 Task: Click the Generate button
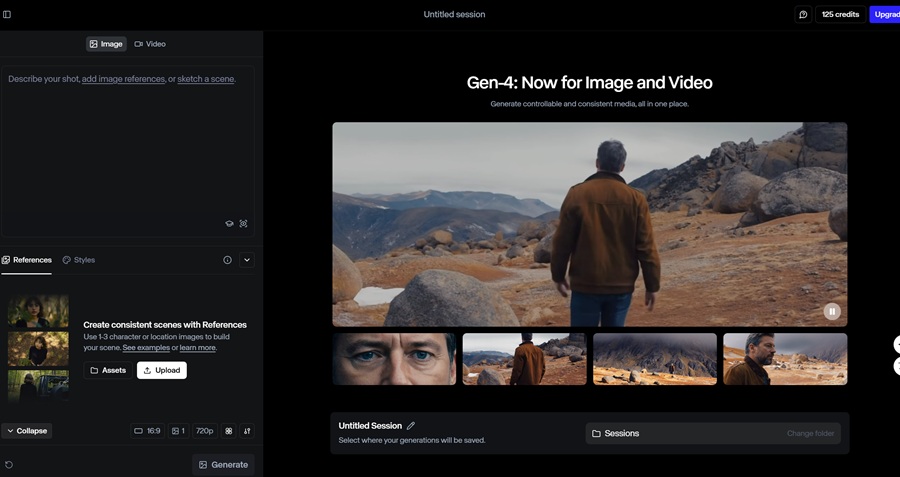[223, 465]
